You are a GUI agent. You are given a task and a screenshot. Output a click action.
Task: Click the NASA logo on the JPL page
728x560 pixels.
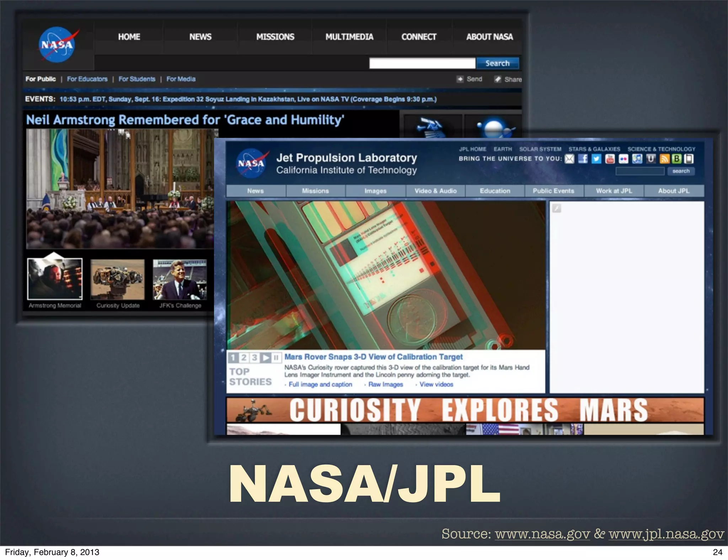[252, 163]
